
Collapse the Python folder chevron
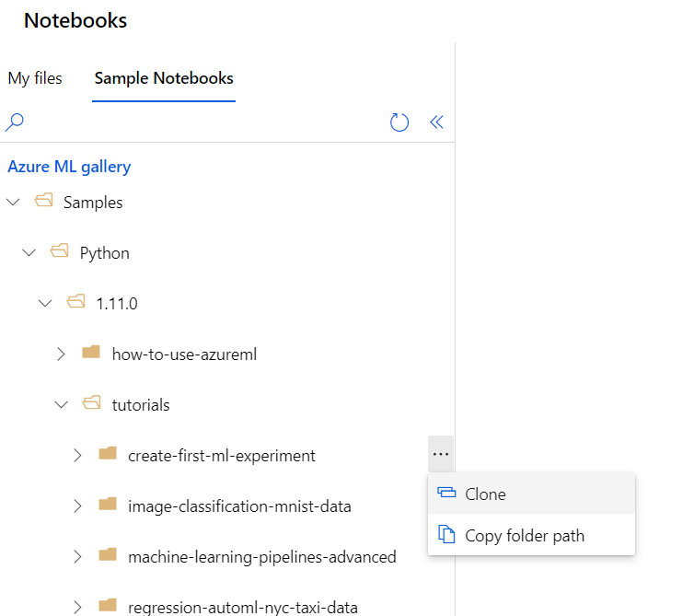click(29, 253)
